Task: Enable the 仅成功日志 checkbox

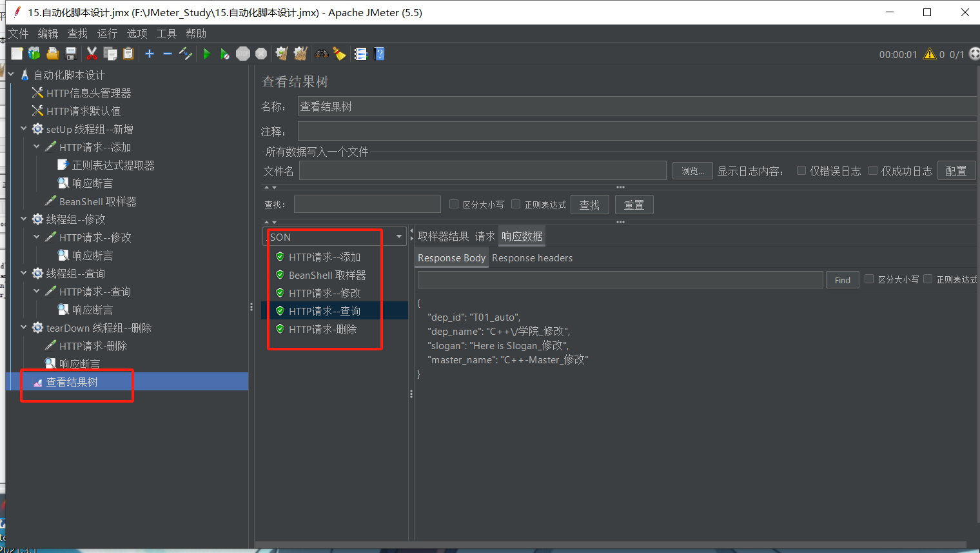Action: click(x=873, y=170)
